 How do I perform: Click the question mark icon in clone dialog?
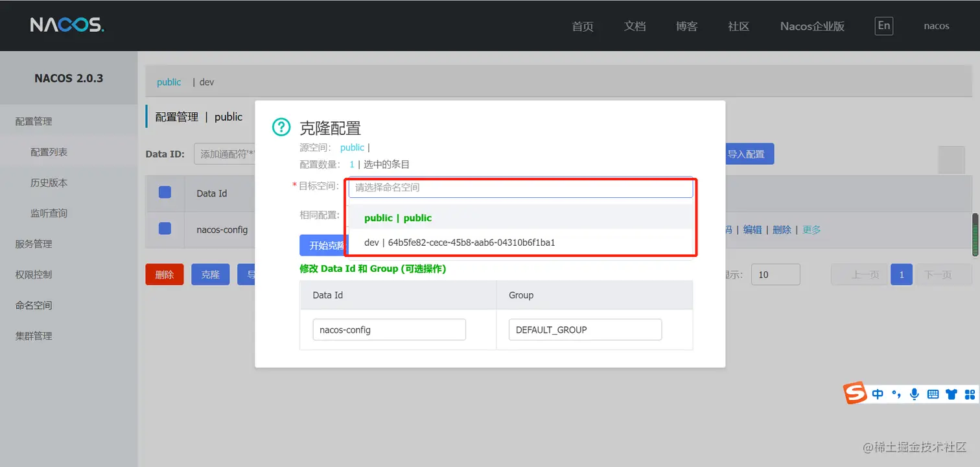click(281, 127)
